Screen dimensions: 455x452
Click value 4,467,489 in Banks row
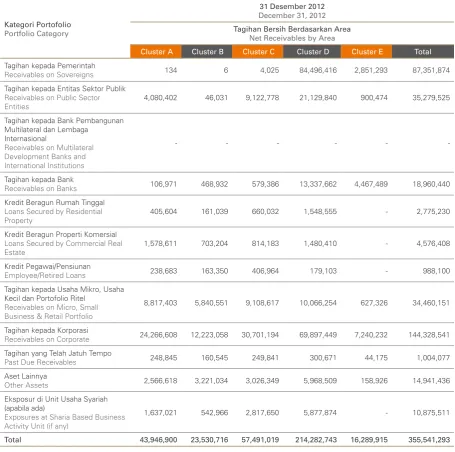[371, 184]
